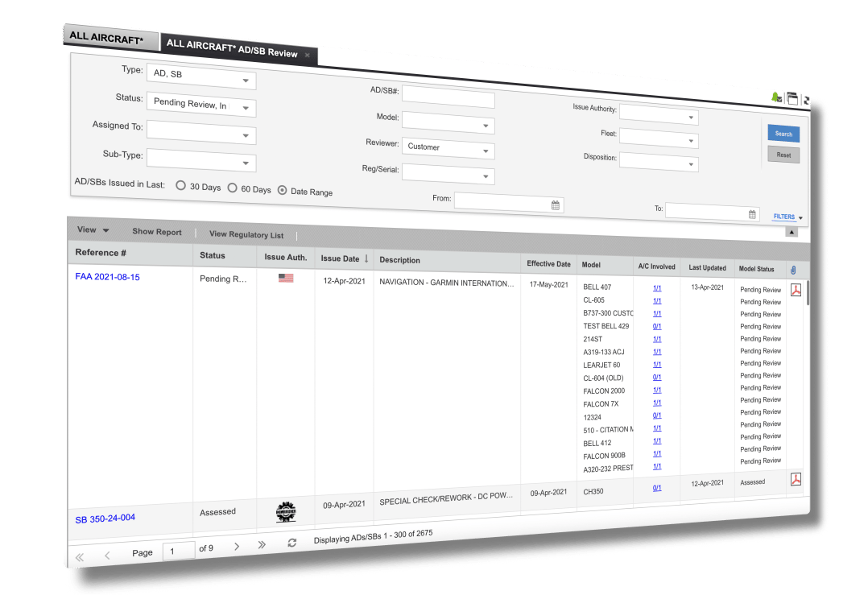Click the blue Search button

tap(783, 134)
